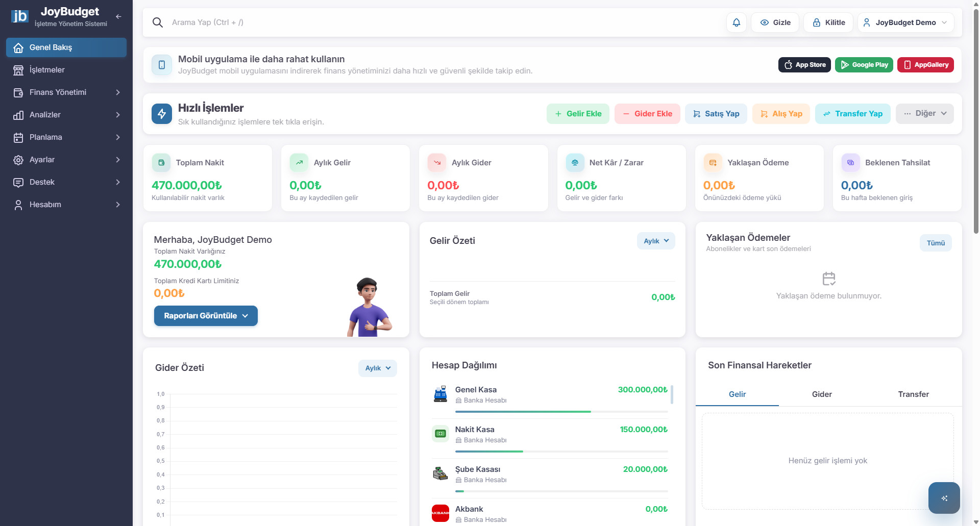The height and width of the screenshot is (526, 980).
Task: Click the calendar icon in Yaklaşan Ödemeler
Action: coord(829,279)
